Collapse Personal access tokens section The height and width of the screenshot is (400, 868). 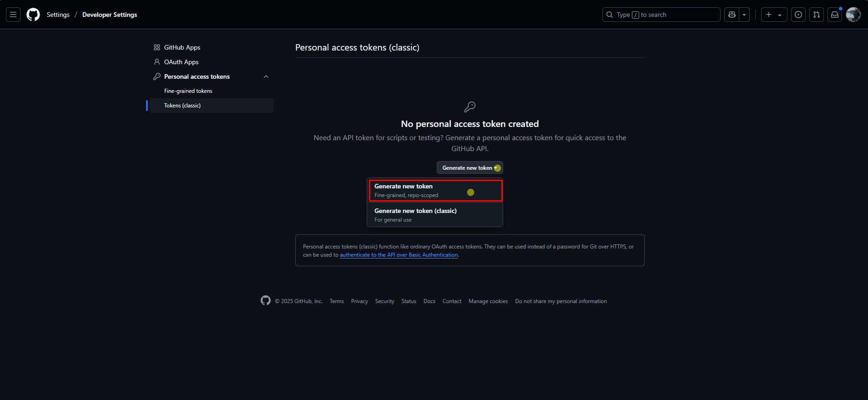[266, 76]
